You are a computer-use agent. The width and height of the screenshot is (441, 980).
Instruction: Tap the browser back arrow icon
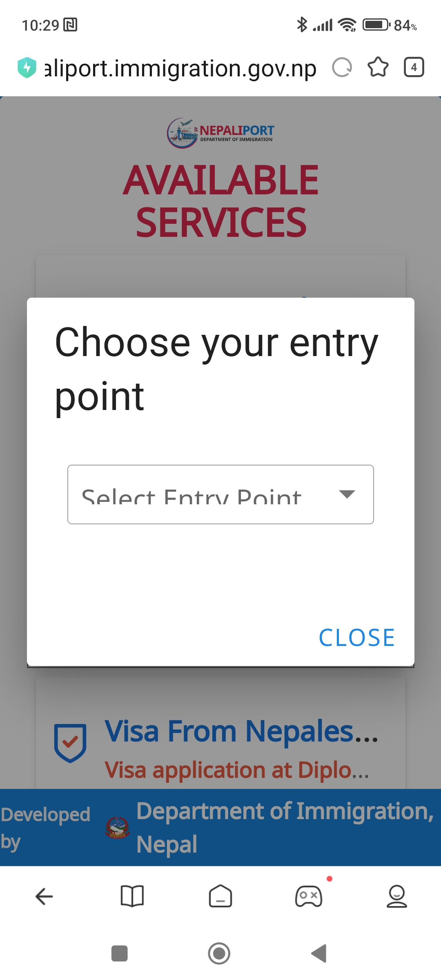(x=44, y=897)
